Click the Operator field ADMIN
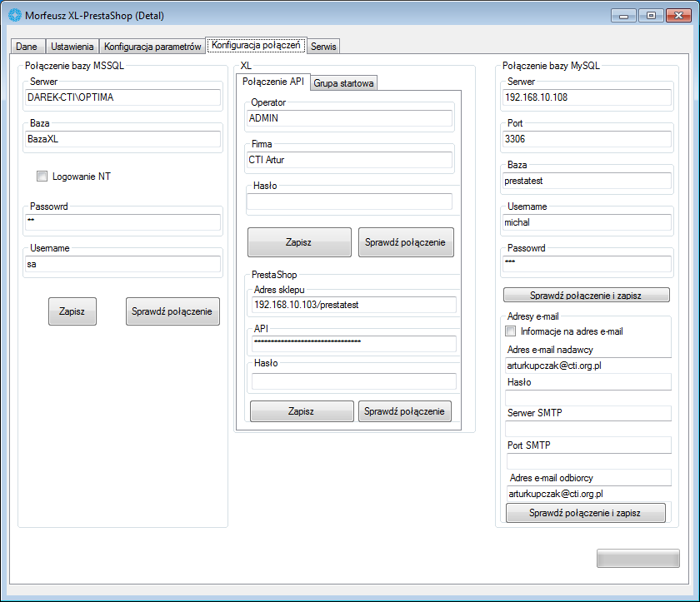 click(349, 118)
